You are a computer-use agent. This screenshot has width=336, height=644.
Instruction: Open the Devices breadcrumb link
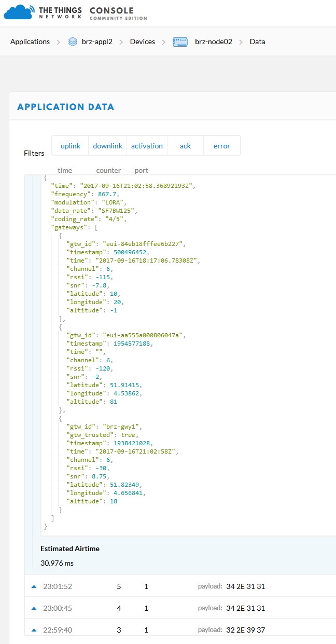142,42
